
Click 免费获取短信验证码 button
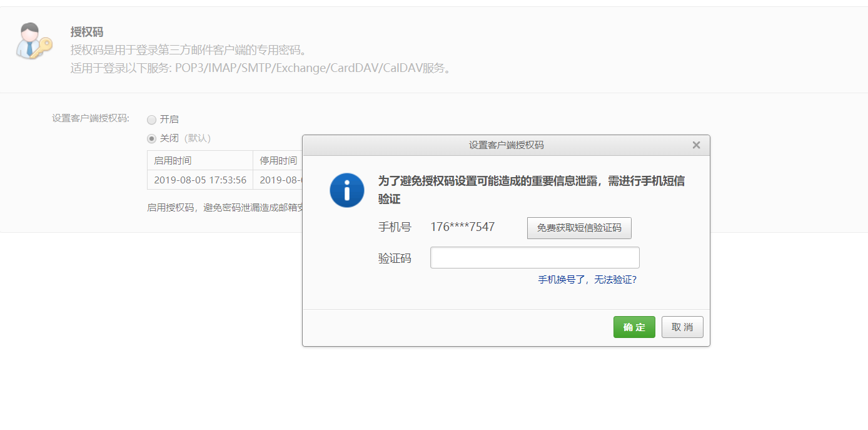coord(578,228)
